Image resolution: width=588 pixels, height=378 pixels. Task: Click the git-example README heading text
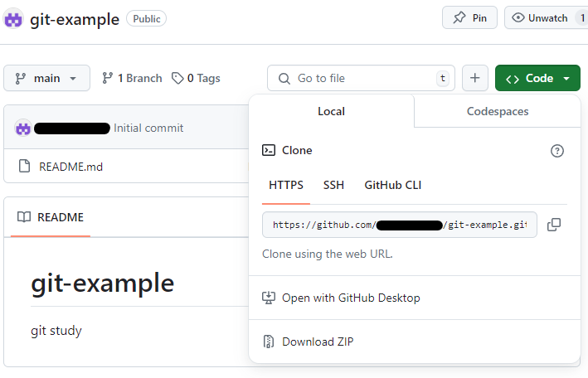coord(102,283)
